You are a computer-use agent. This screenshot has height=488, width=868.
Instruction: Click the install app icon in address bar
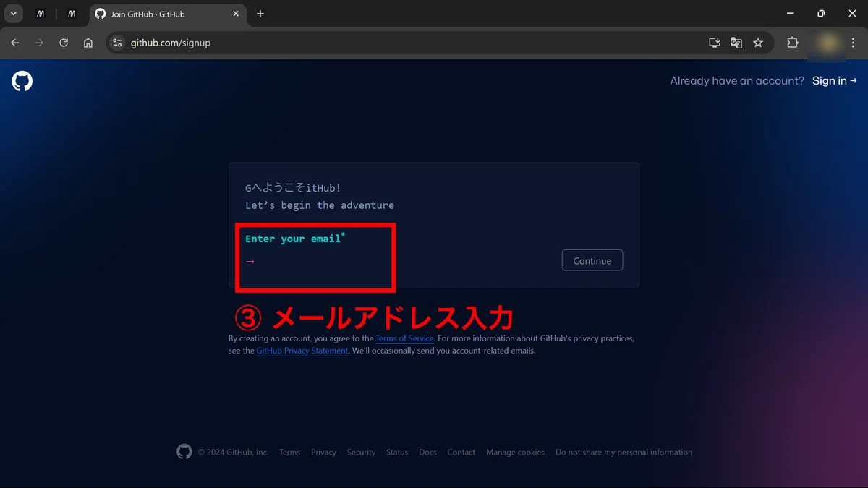tap(715, 43)
